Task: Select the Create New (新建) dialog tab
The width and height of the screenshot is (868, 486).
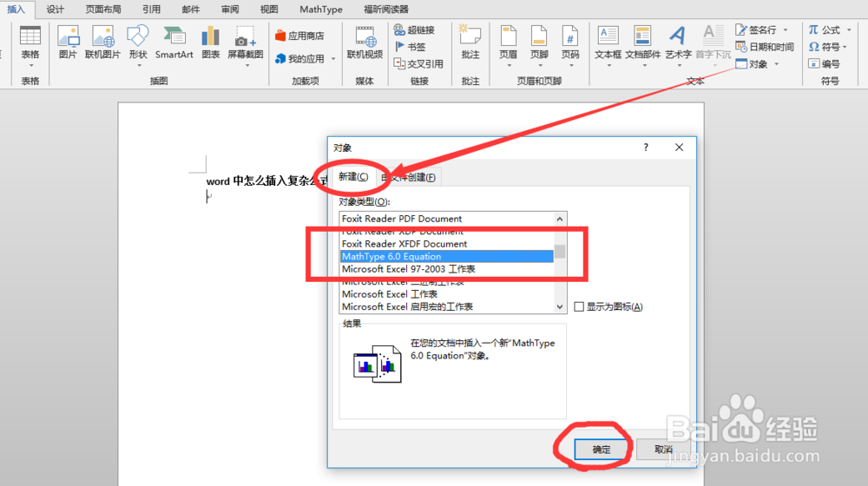Action: 353,176
